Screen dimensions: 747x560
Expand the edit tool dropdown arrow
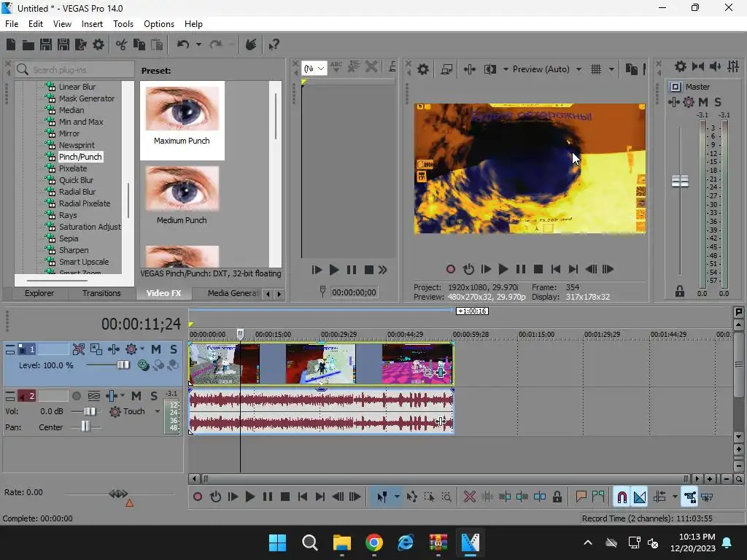pos(397,497)
